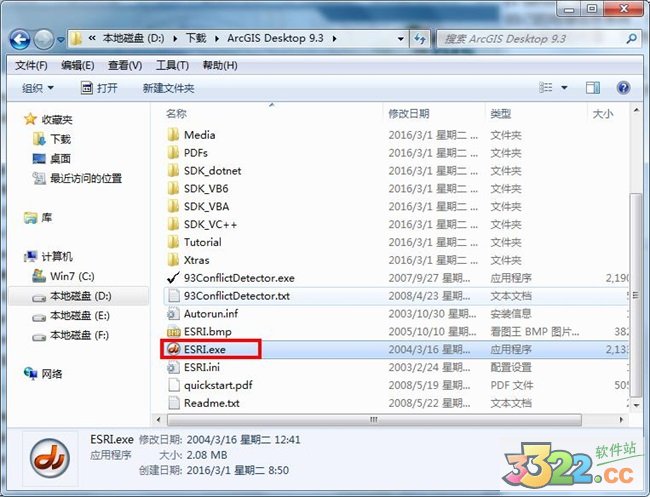Expand arrow after 下载 in address bar

[x=217, y=39]
